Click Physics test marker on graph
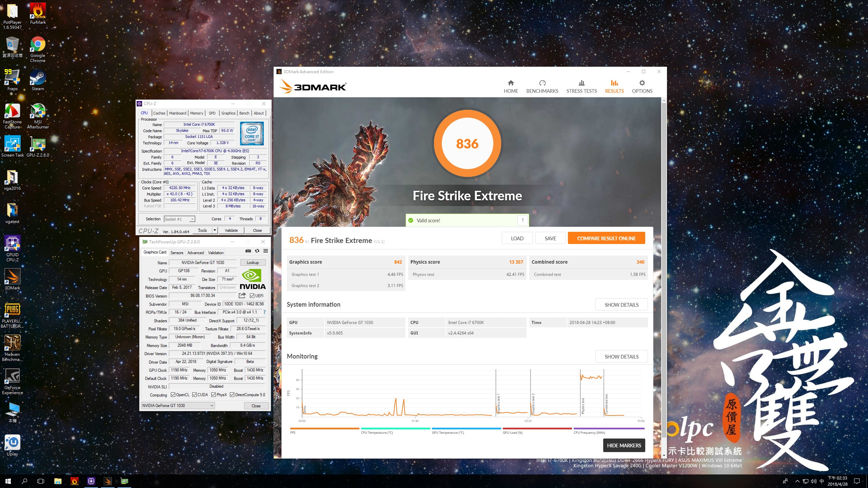 [x=583, y=406]
